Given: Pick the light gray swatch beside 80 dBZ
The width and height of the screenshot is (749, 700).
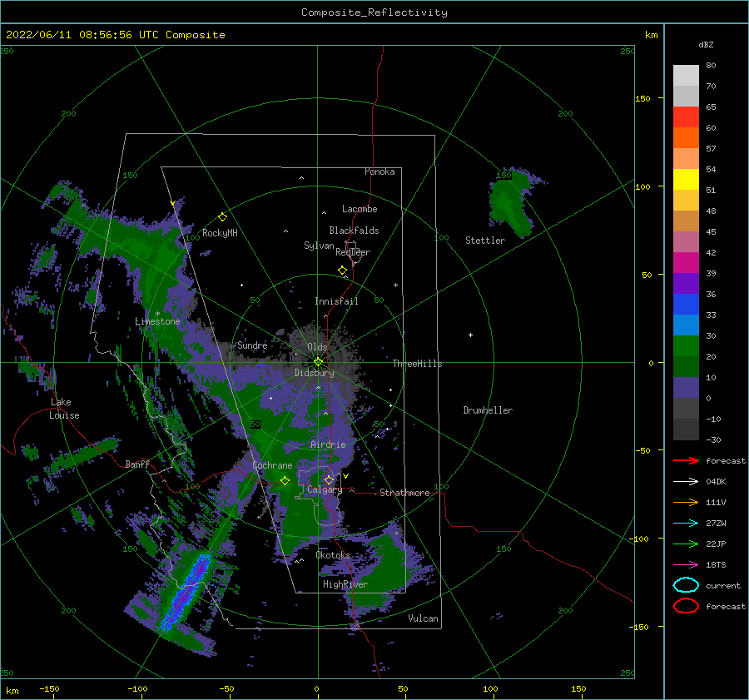Looking at the screenshot, I should pos(686,75).
